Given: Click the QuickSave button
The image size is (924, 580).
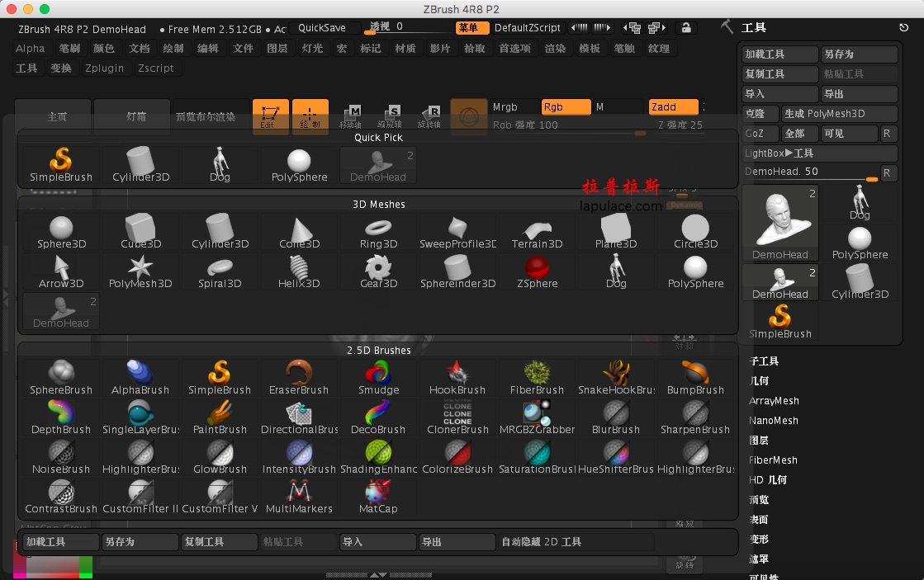Looking at the screenshot, I should tap(322, 28).
